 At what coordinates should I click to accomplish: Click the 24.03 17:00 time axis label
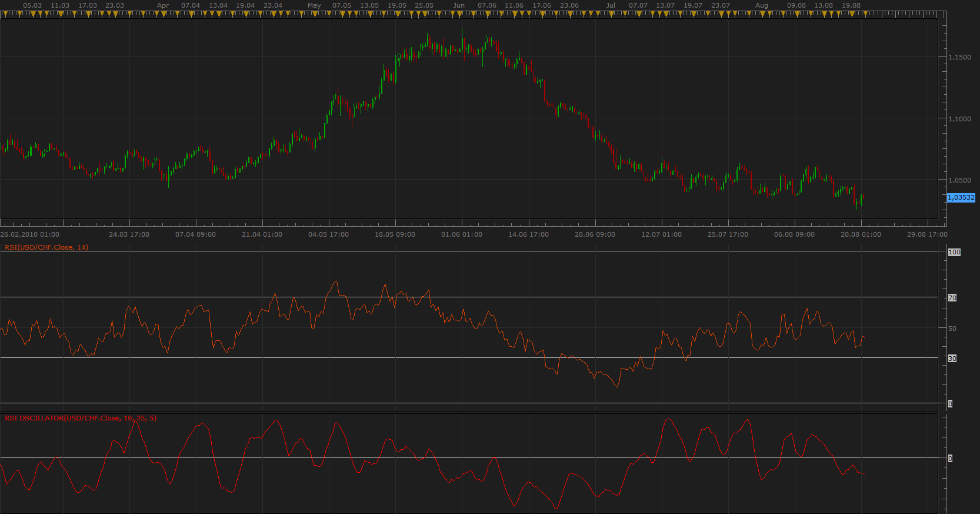click(x=129, y=234)
